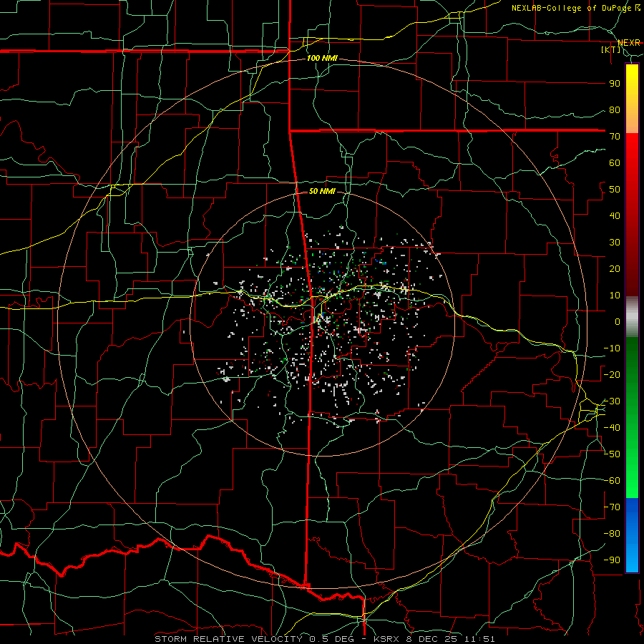Click the -70 value on velocity scale
644x644 pixels.
pos(612,507)
